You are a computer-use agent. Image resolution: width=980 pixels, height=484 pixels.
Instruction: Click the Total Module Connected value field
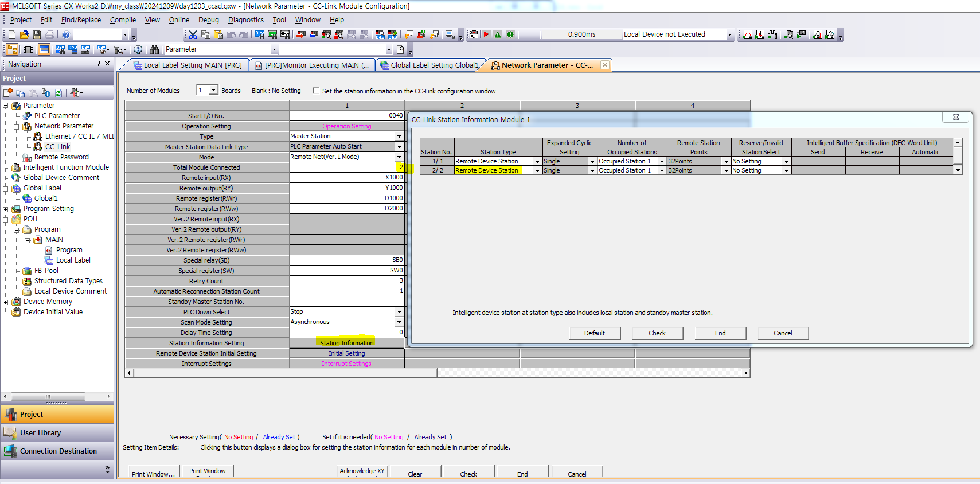click(x=347, y=167)
